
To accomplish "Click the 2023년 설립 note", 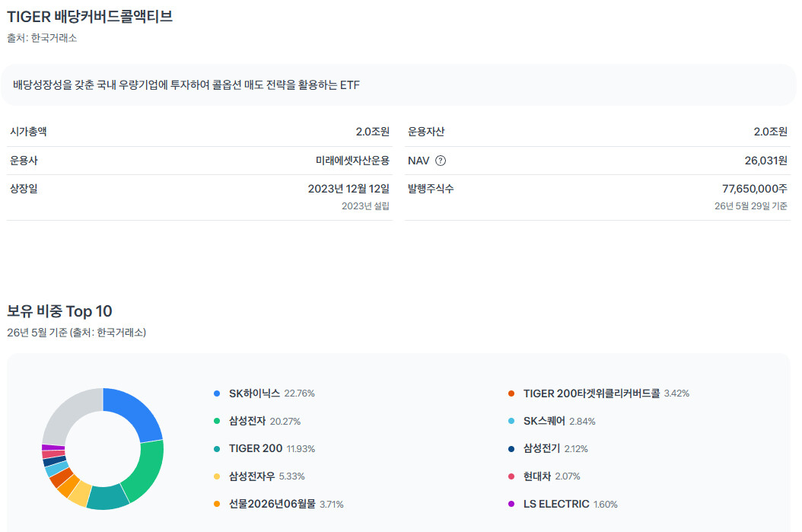I will tap(365, 205).
